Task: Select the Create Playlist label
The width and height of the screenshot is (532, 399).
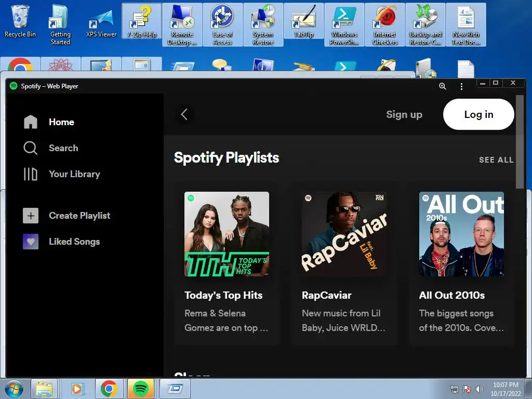Action: [x=79, y=216]
